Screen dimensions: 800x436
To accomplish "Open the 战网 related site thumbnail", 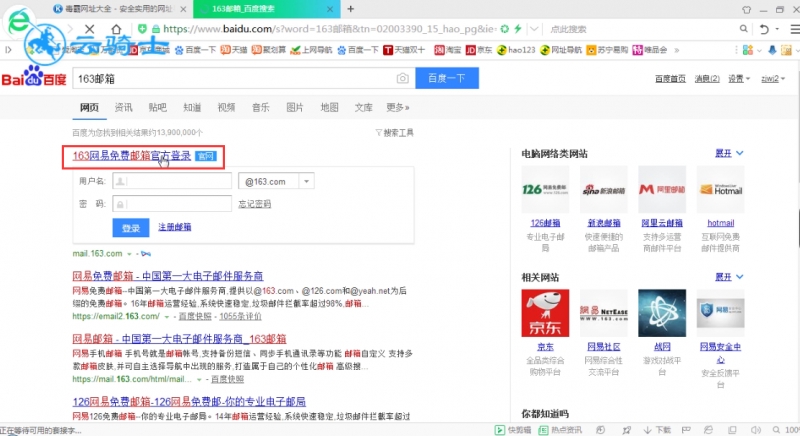I will (662, 313).
